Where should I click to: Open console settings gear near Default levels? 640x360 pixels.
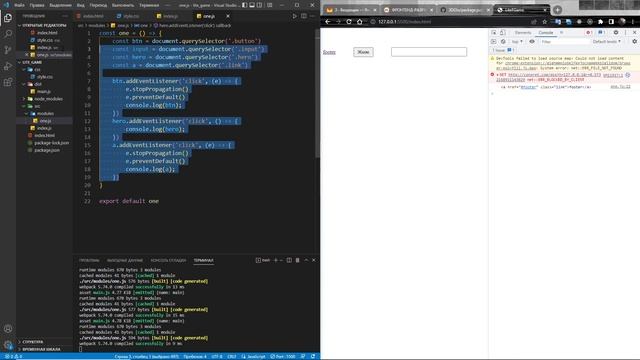(x=634, y=42)
